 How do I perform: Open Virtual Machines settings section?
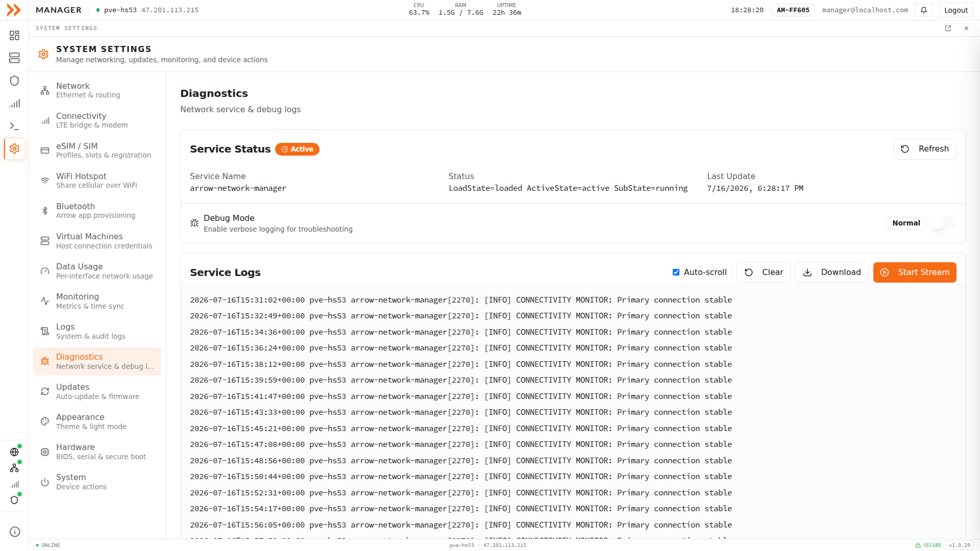[97, 241]
